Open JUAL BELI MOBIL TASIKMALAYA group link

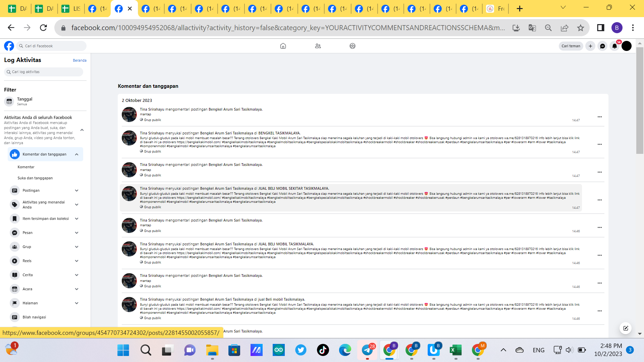(286, 244)
